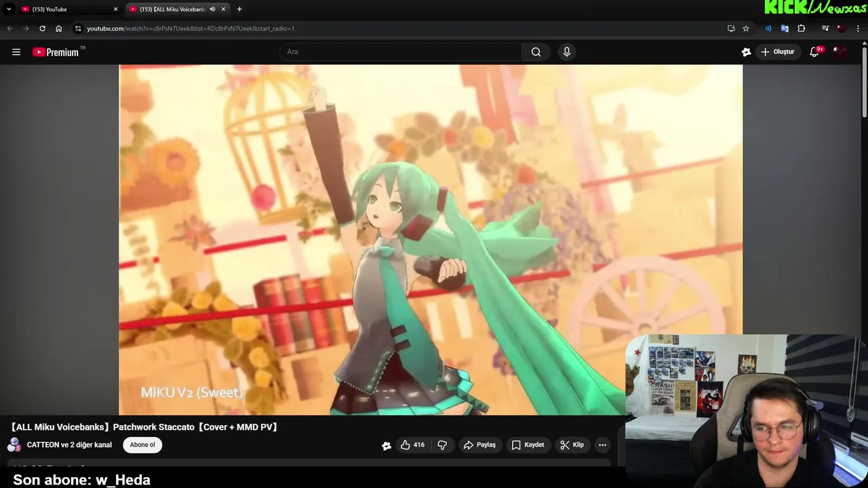Viewport: 868px width, 488px height.
Task: Mute the ALL Miku Voicebanks tab audio
Action: point(212,9)
